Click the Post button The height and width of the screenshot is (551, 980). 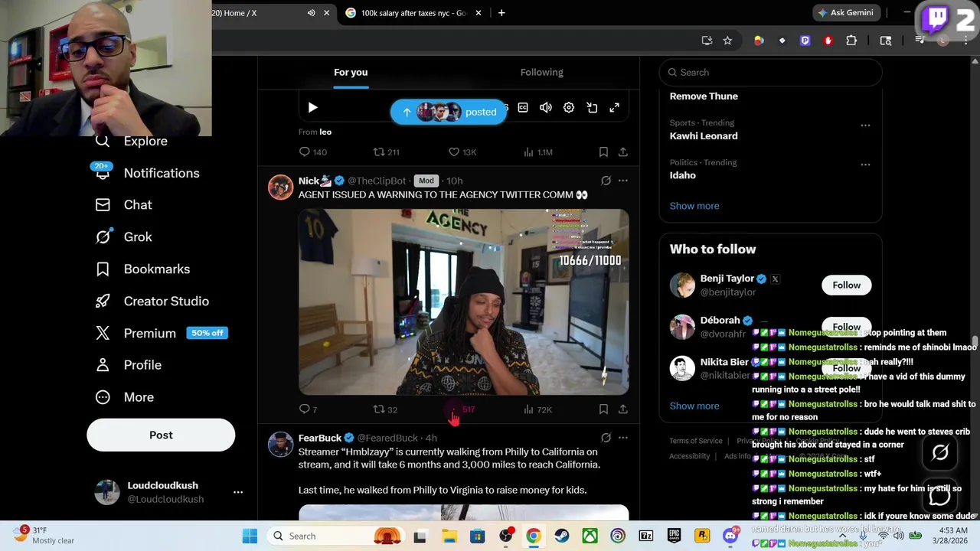(161, 435)
